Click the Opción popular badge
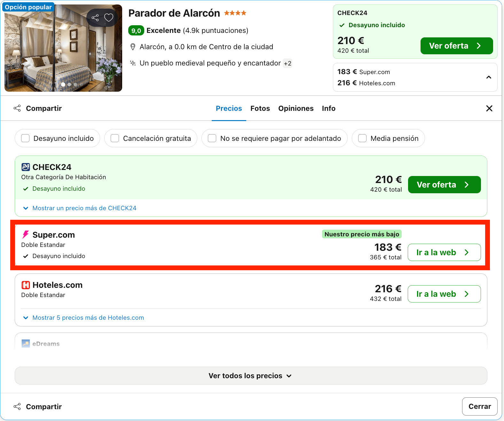Screen dimensions: 504x421 [28, 7]
